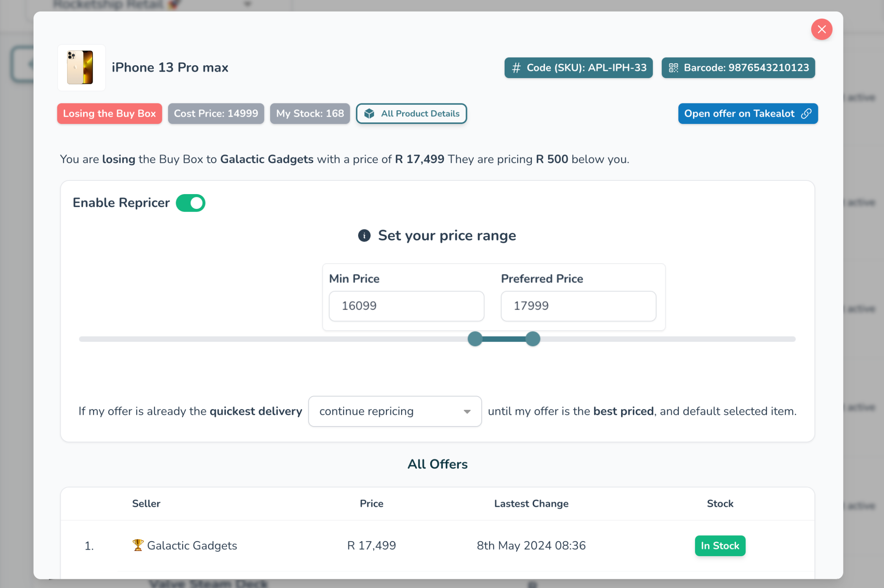Click the info icon beside Set your price range

pos(364,235)
